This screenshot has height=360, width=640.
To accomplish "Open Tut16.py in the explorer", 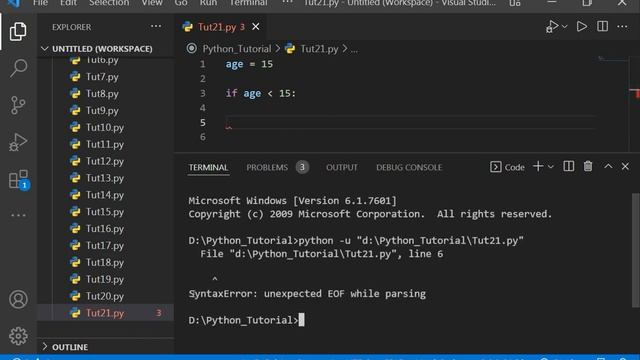I will coord(104,229).
